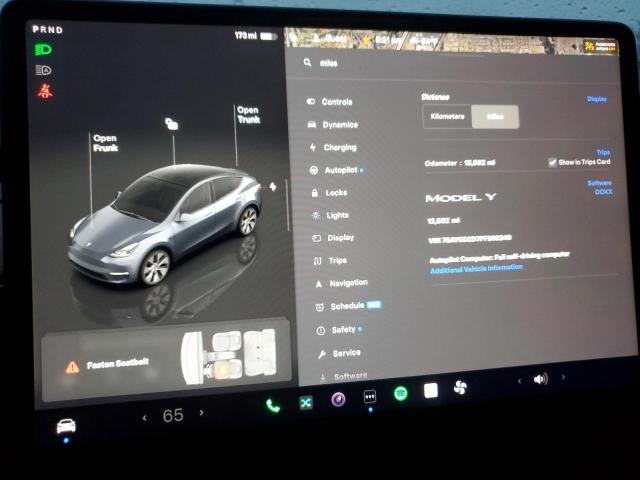The width and height of the screenshot is (640, 480).
Task: Tap the PRND gear indicator
Action: (48, 29)
